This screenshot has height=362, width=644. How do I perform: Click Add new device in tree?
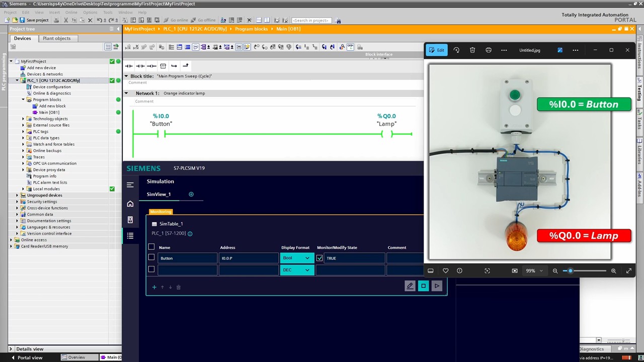[41, 68]
